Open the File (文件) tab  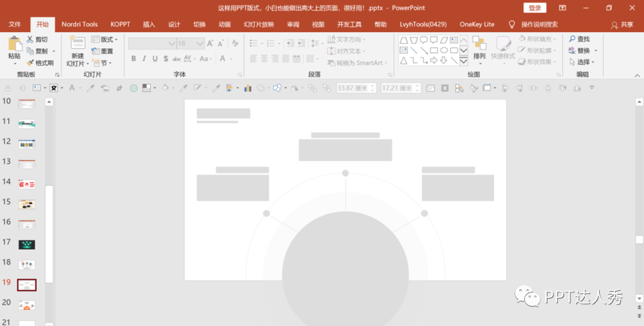point(15,24)
